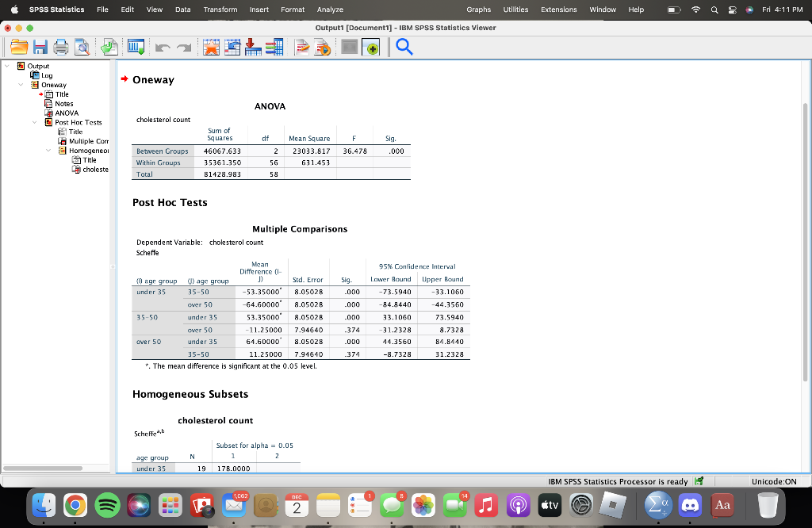Click the Undo arrow in the toolbar
Viewport: 812px width, 528px height.
[x=163, y=48]
